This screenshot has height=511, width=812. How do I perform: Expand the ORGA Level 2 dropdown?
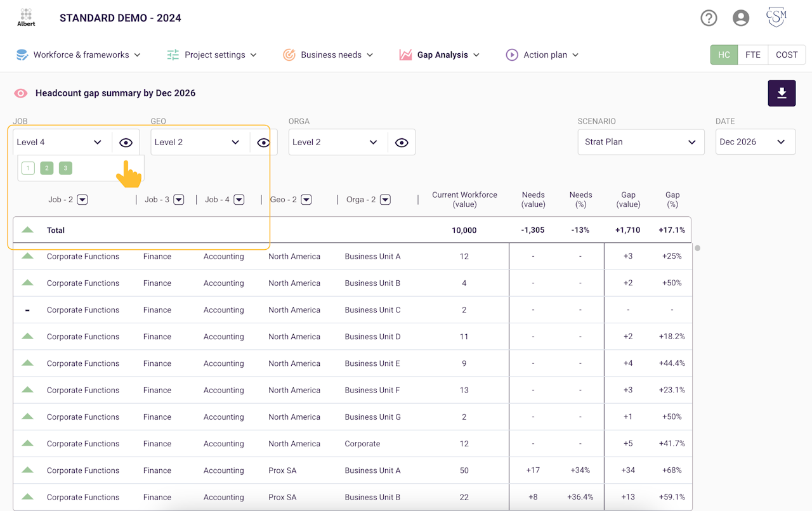point(338,142)
